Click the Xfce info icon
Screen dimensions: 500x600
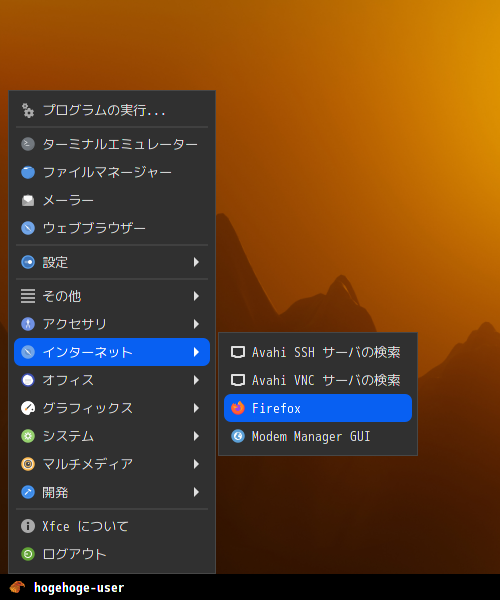28,526
